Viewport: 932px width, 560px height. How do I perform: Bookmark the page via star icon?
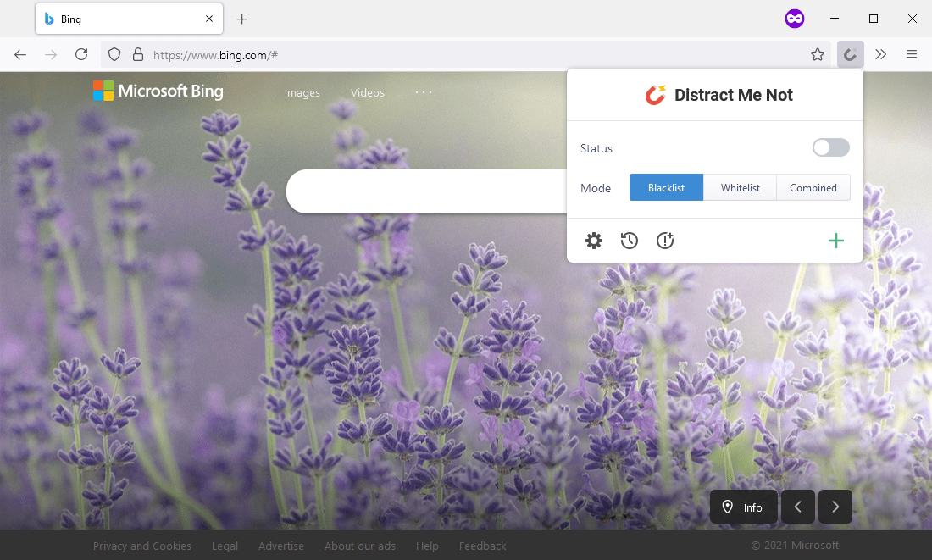818,54
